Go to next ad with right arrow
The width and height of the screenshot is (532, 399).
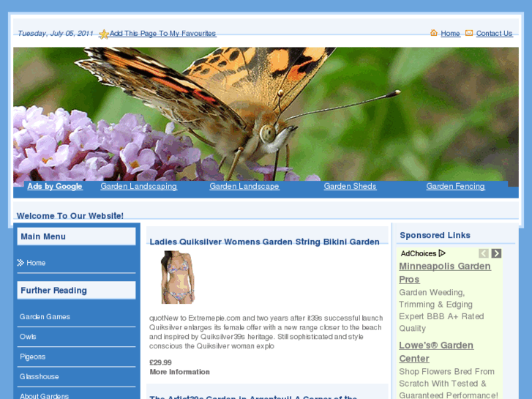pyautogui.click(x=496, y=253)
